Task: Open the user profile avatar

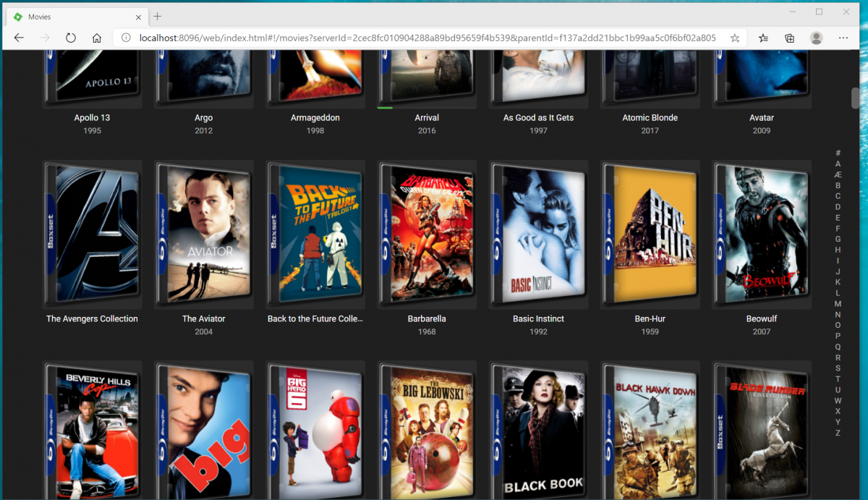Action: [816, 38]
